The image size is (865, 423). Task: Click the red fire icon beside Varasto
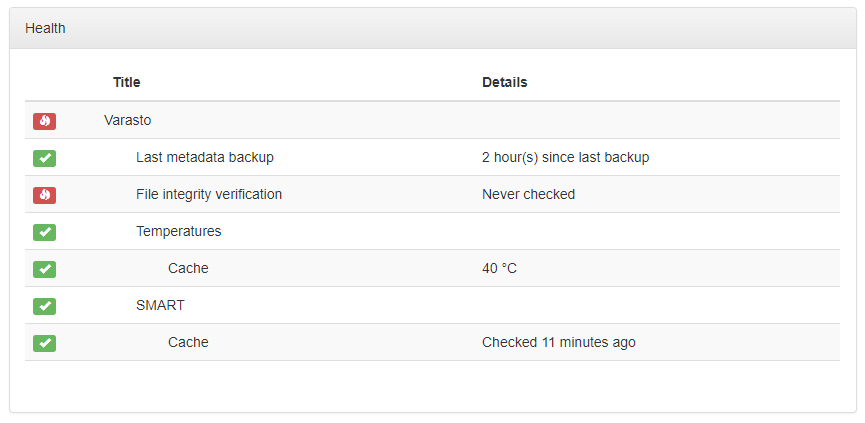coord(44,121)
